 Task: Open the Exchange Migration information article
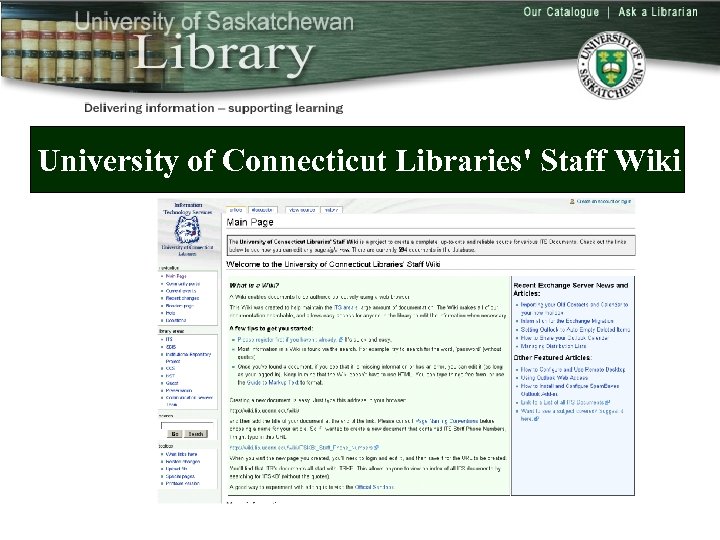[x=567, y=321]
